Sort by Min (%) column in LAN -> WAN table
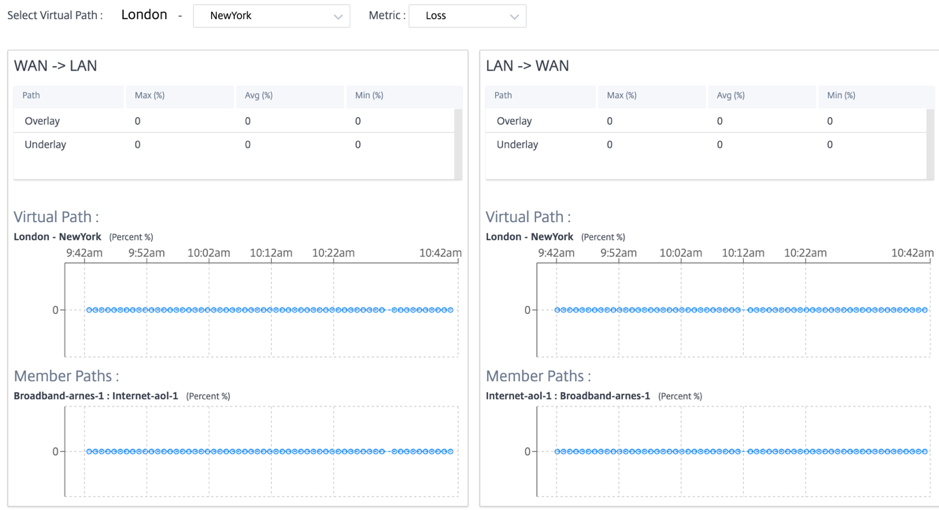The image size is (939, 510). point(876,96)
